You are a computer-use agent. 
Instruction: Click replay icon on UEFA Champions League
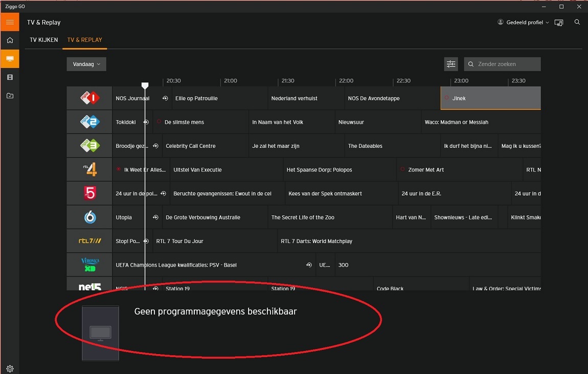309,265
